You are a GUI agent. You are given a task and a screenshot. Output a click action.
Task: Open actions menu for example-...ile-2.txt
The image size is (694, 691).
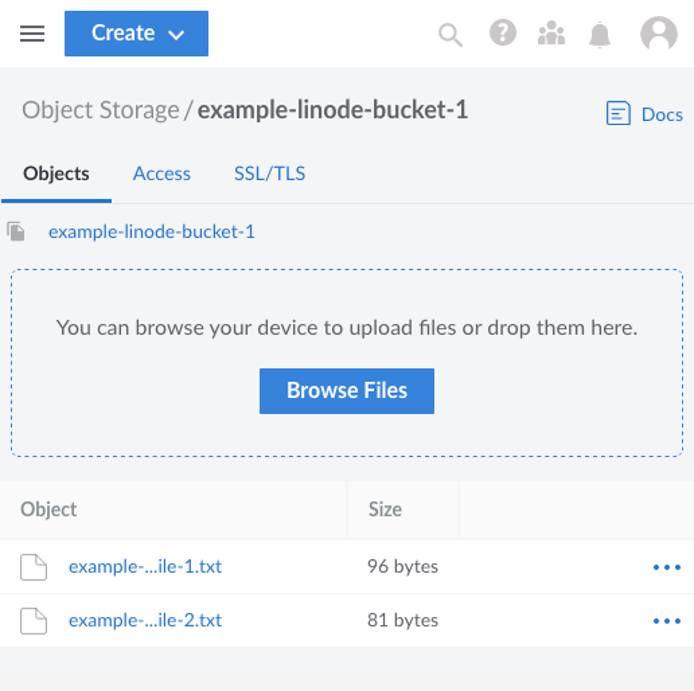(x=667, y=621)
